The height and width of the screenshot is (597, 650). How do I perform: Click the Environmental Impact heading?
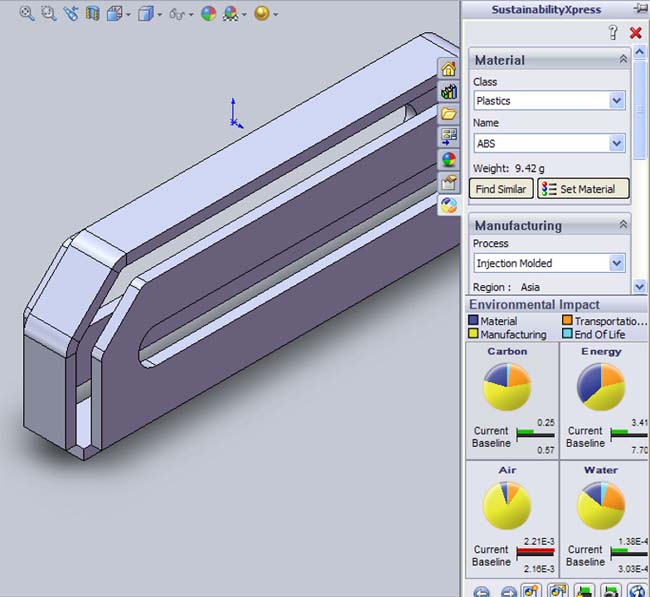pos(534,305)
